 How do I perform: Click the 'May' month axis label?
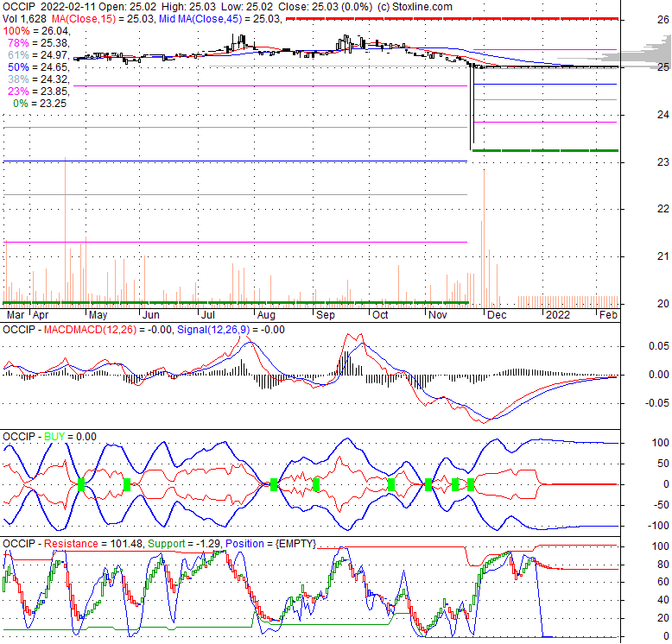[98, 315]
